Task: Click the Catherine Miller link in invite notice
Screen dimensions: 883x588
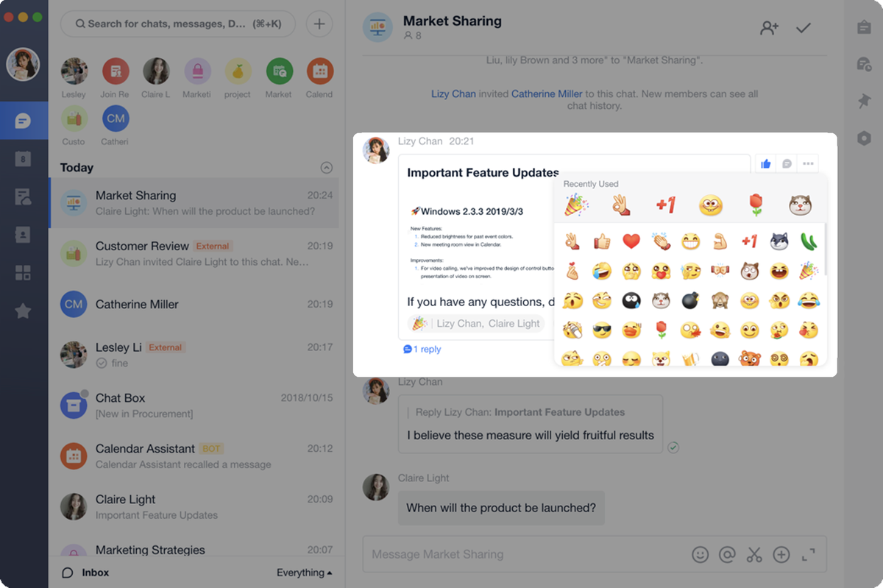Action: (x=547, y=93)
